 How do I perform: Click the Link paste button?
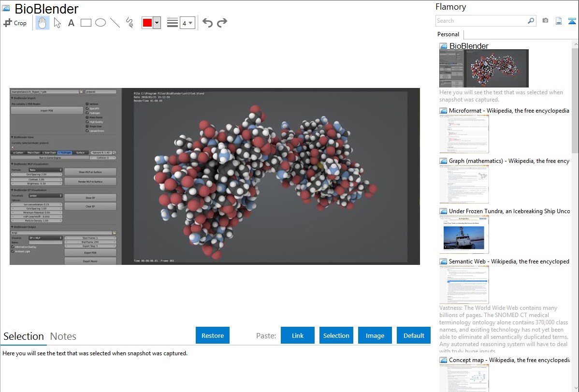tap(298, 335)
